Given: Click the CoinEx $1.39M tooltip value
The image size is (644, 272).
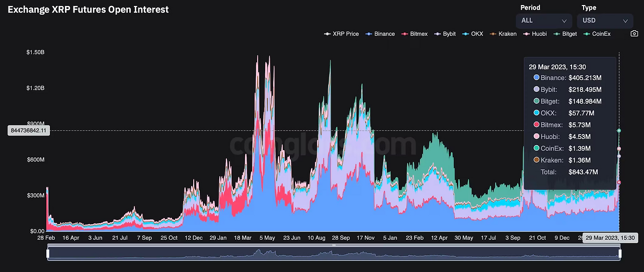Looking at the screenshot, I should pyautogui.click(x=580, y=149).
